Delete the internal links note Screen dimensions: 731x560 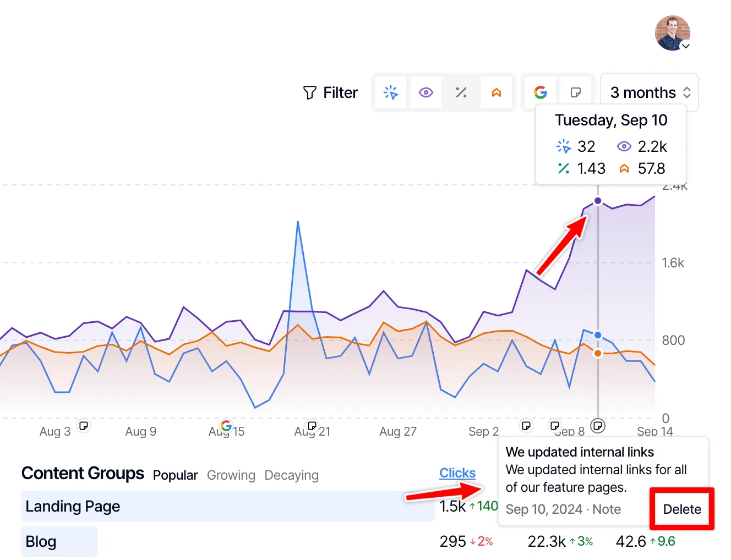[x=681, y=509]
